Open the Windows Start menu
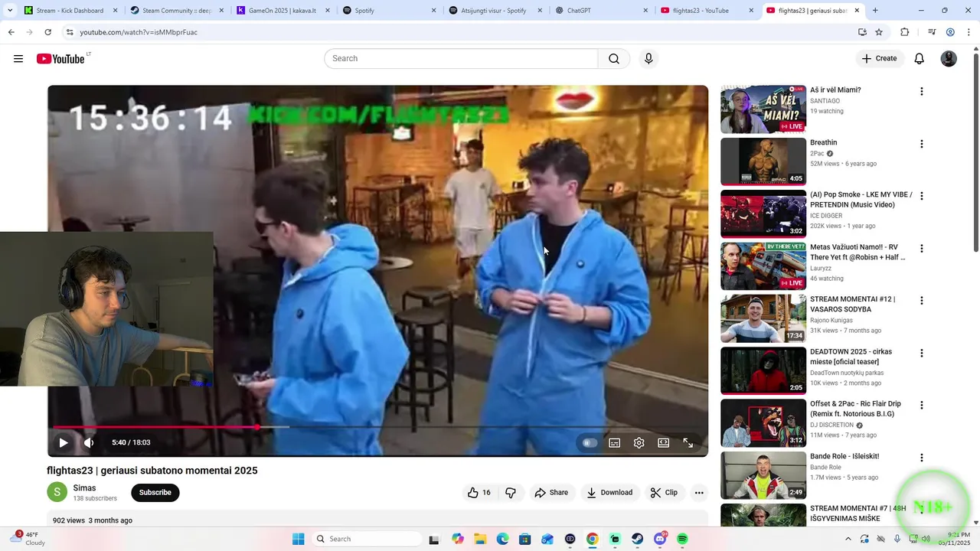 click(x=298, y=539)
